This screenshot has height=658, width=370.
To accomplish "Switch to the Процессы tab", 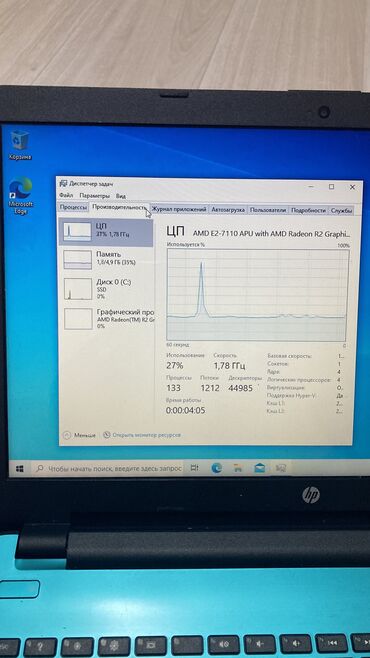I will tap(73, 209).
